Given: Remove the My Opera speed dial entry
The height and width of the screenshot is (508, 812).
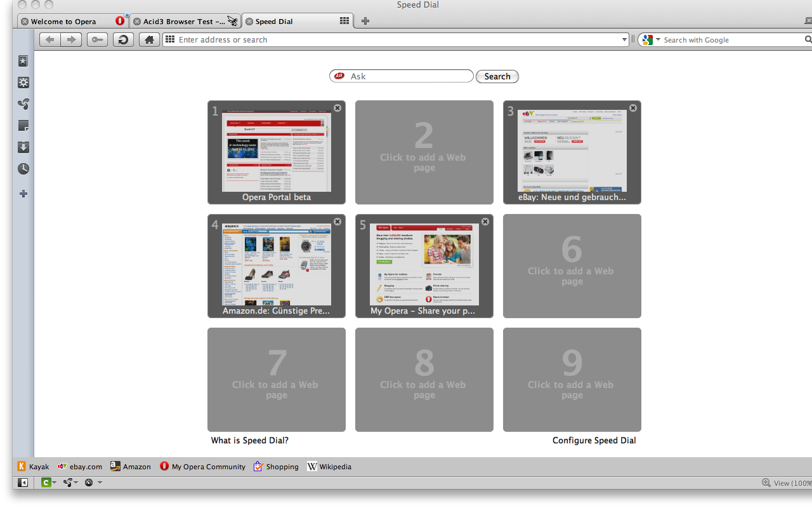Looking at the screenshot, I should point(485,222).
